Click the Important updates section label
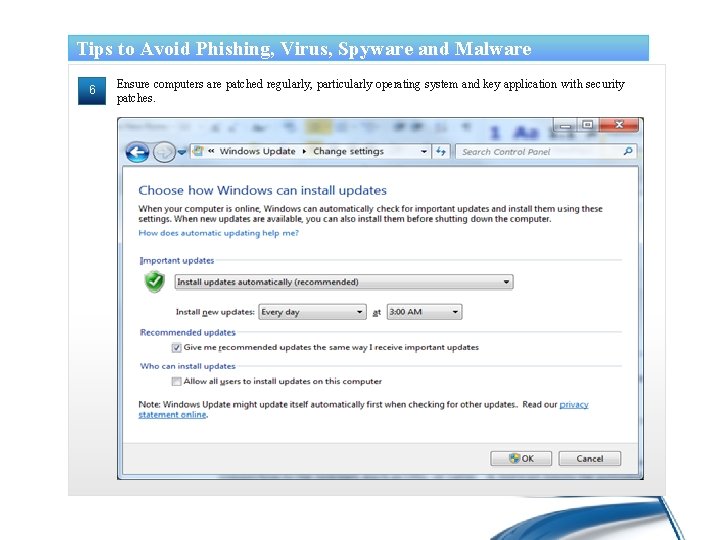 [x=177, y=260]
